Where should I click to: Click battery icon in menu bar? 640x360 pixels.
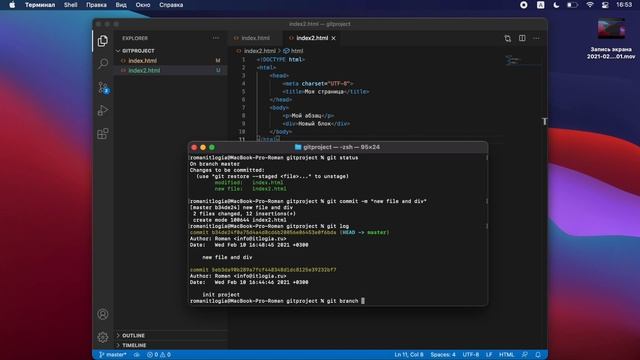click(x=572, y=5)
